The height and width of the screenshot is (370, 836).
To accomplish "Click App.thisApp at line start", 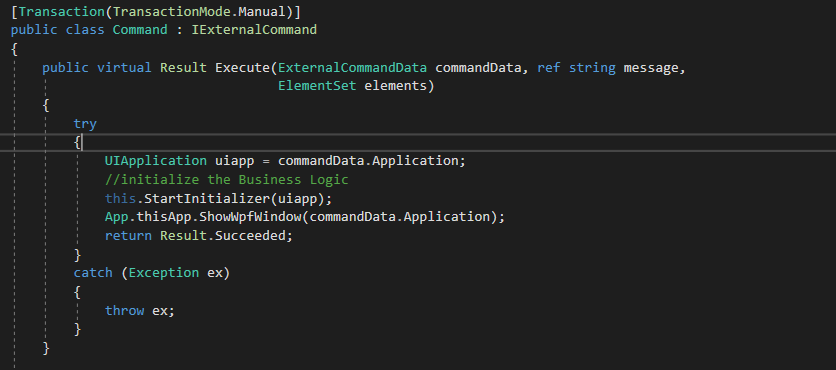I will (x=144, y=217).
